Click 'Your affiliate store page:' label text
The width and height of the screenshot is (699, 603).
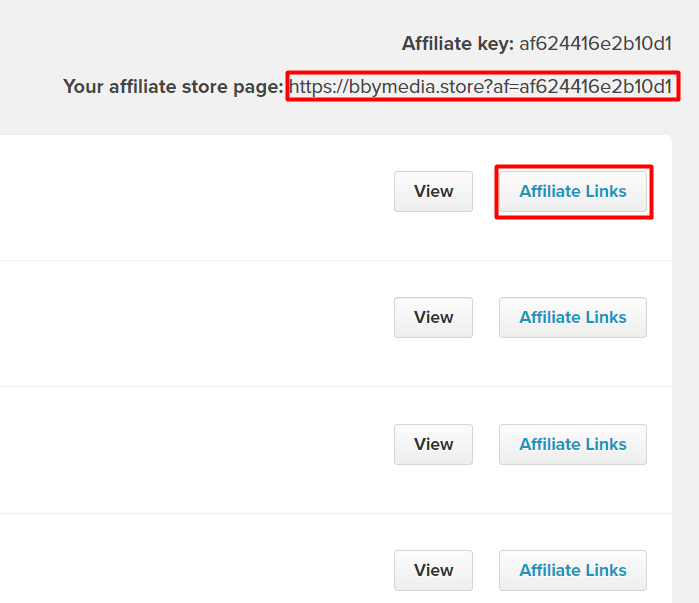[x=173, y=86]
